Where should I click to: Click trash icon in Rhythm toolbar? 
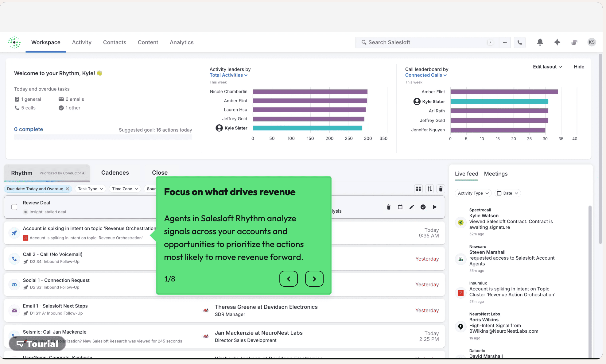tap(441, 189)
